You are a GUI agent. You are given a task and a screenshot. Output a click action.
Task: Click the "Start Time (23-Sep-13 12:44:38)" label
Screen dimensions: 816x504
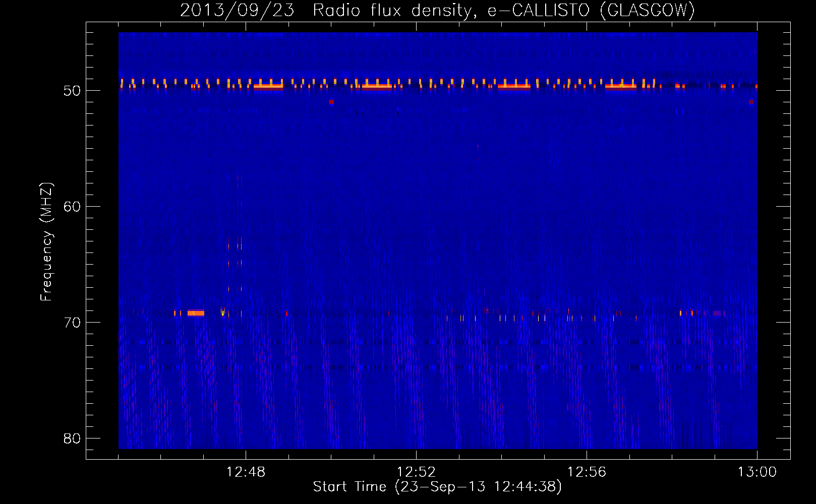[437, 487]
